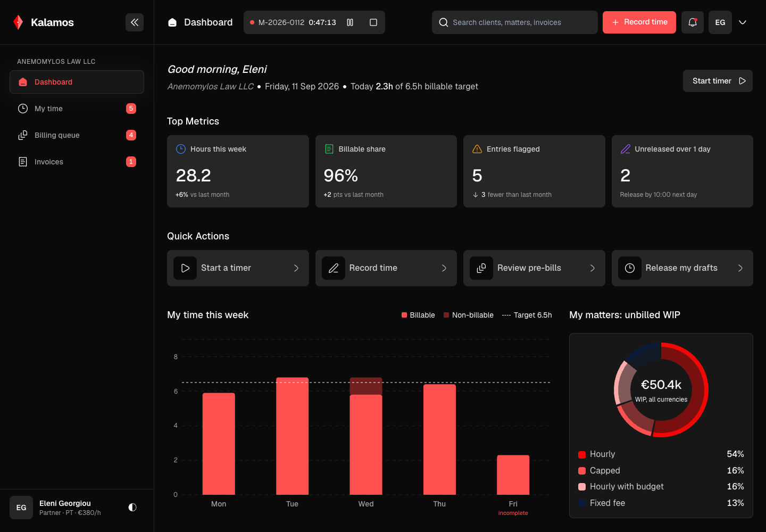The height and width of the screenshot is (532, 766).
Task: Go to My time in sidebar
Action: [x=77, y=109]
